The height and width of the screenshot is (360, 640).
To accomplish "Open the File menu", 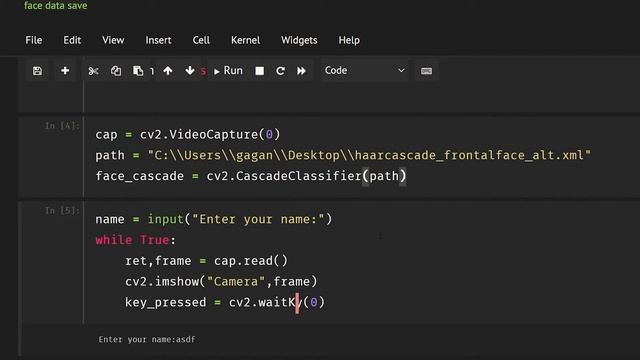I will [34, 40].
